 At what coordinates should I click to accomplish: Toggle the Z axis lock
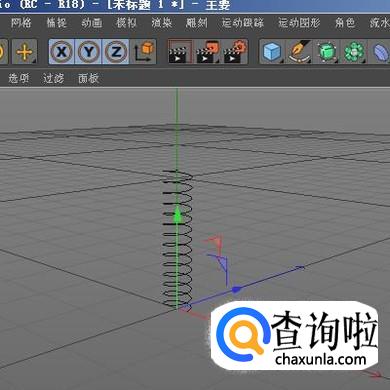click(x=116, y=52)
